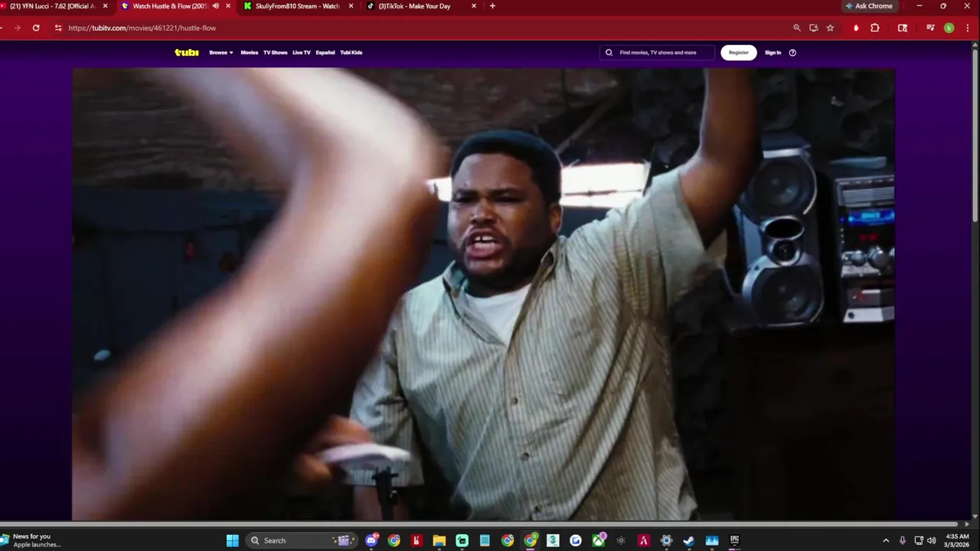Switch to the SkullyFrom810 Stream tab
The width and height of the screenshot is (980, 551).
[x=297, y=6]
